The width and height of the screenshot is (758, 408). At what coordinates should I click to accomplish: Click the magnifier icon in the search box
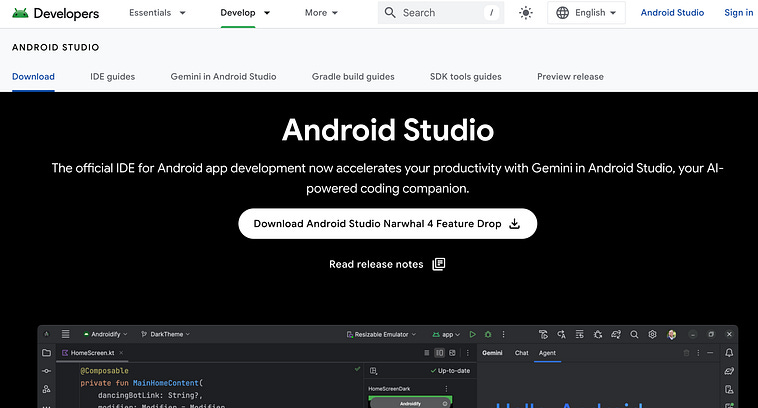390,13
